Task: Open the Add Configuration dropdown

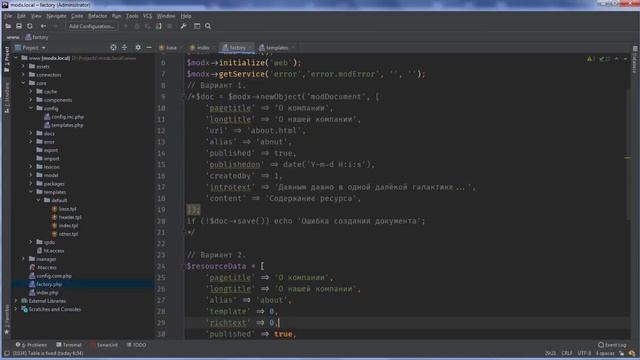Action: tap(91, 26)
